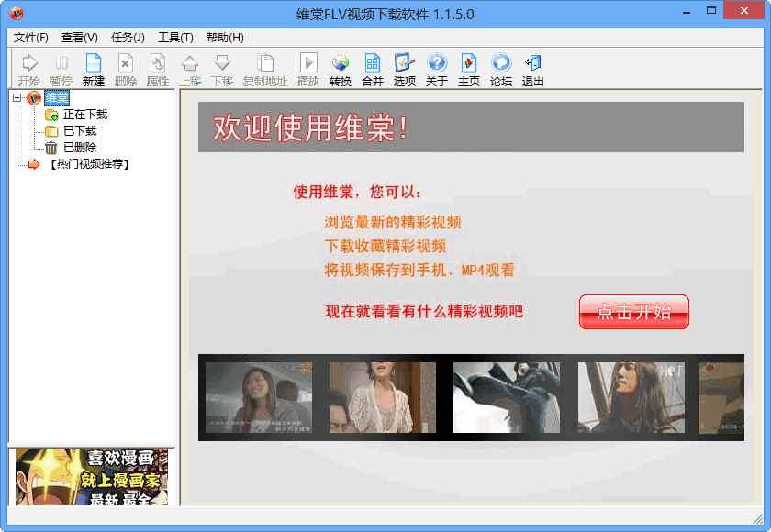Click the first video thumbnail in strip
Image resolution: width=771 pixels, height=532 pixels.
(258, 397)
